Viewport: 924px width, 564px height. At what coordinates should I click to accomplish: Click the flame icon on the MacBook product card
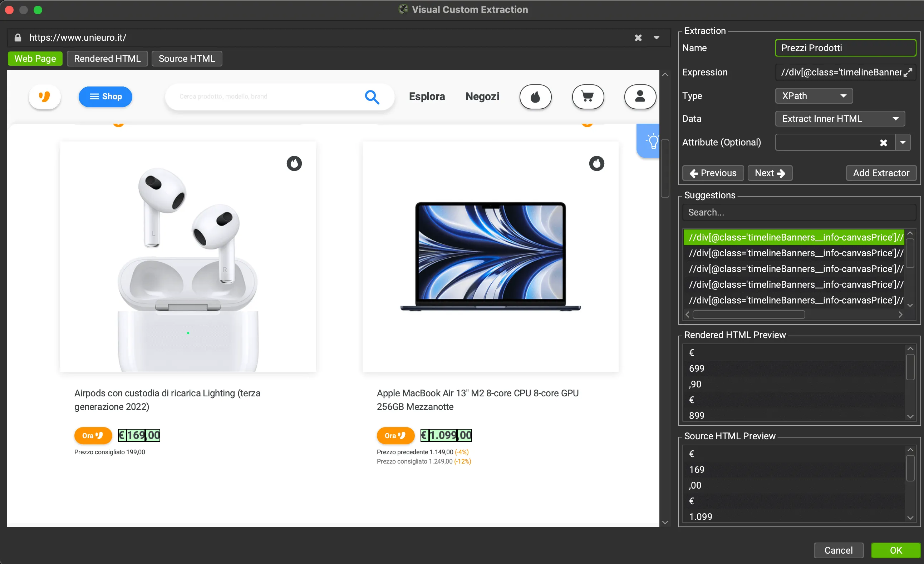tap(596, 163)
